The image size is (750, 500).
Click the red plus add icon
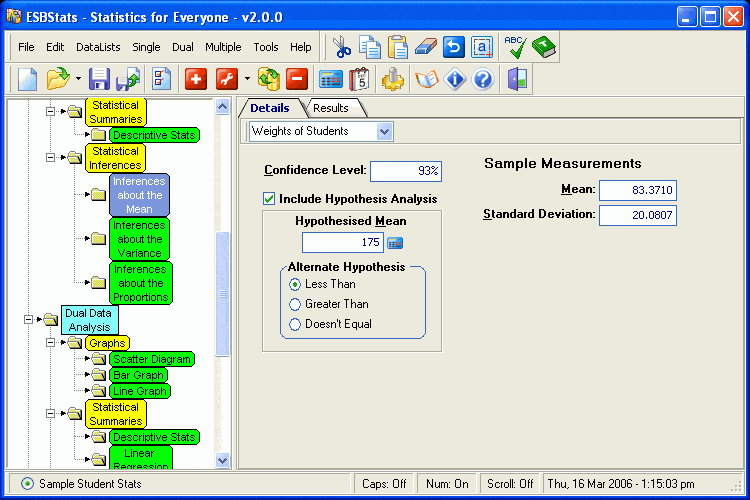pyautogui.click(x=196, y=79)
